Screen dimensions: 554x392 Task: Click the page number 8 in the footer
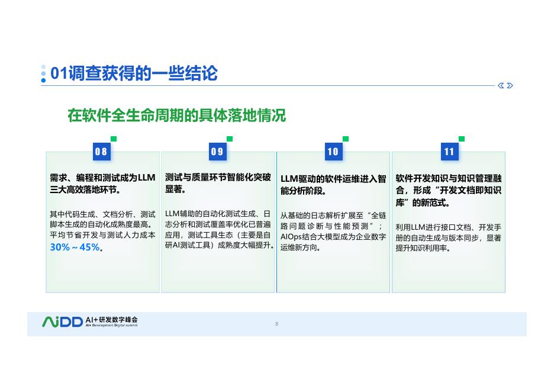(276, 323)
